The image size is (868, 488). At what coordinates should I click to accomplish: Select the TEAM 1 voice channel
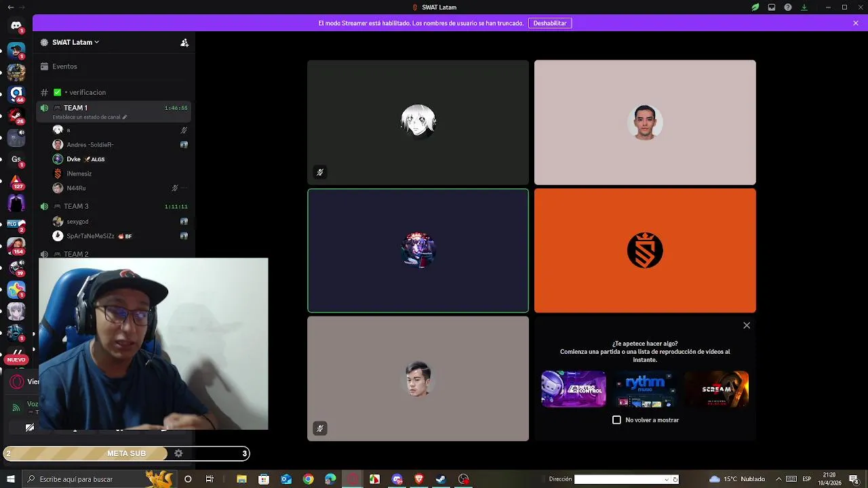tap(114, 111)
